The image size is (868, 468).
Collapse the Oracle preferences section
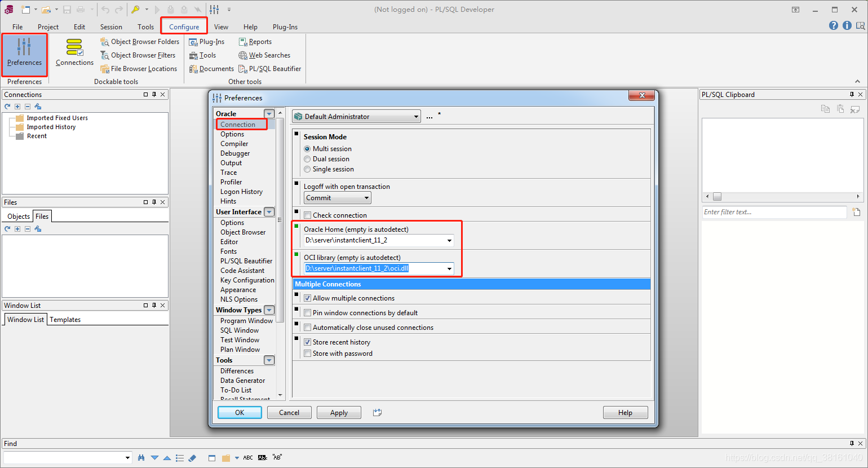coord(269,114)
